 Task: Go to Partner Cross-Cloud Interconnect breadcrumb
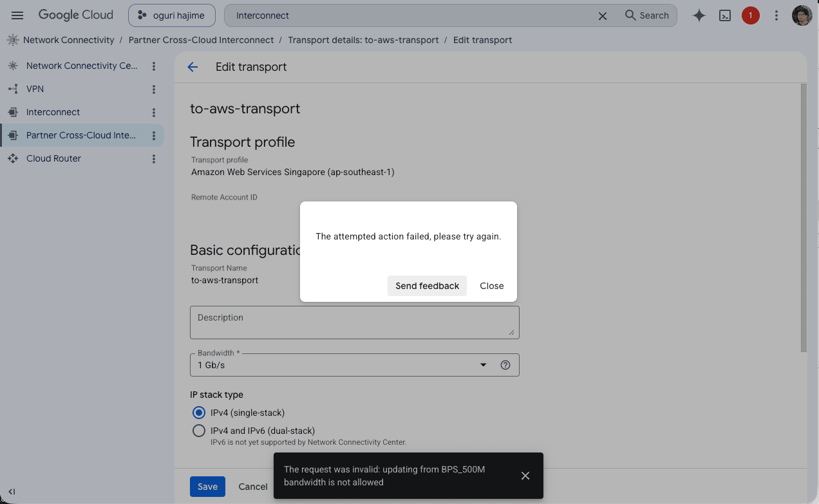point(201,40)
